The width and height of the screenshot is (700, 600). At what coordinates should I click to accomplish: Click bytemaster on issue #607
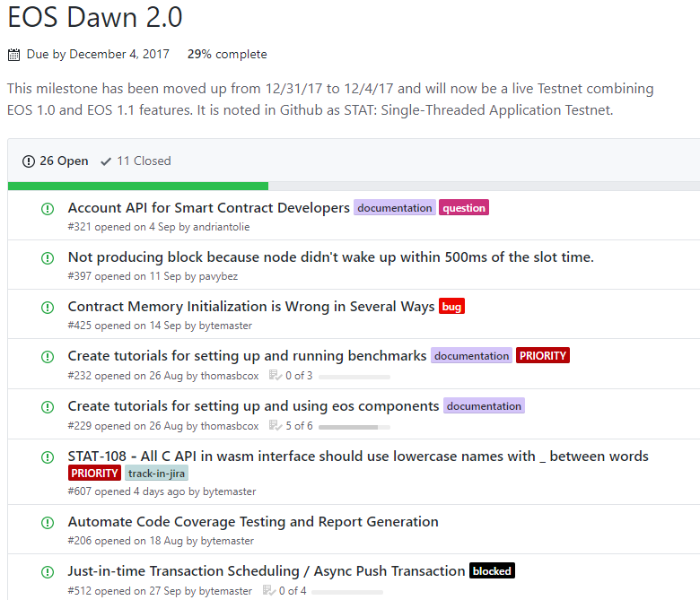tap(230, 491)
